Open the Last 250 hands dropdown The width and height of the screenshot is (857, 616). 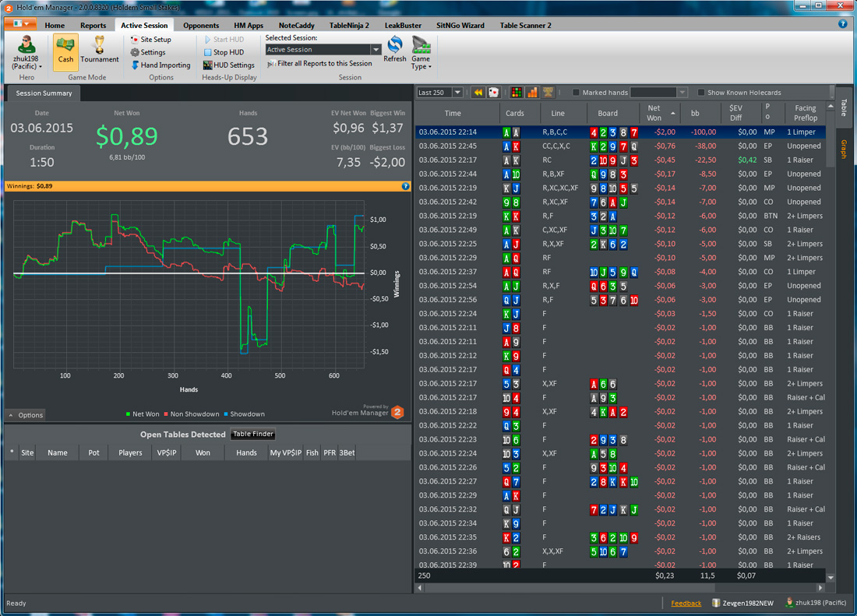tap(457, 93)
